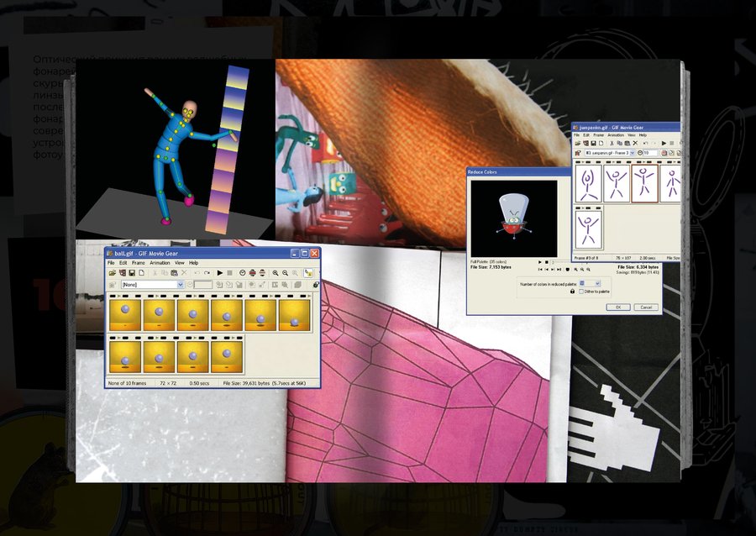Expand the number of colors dropdown
Screen dimensions: 756x536
pos(597,283)
